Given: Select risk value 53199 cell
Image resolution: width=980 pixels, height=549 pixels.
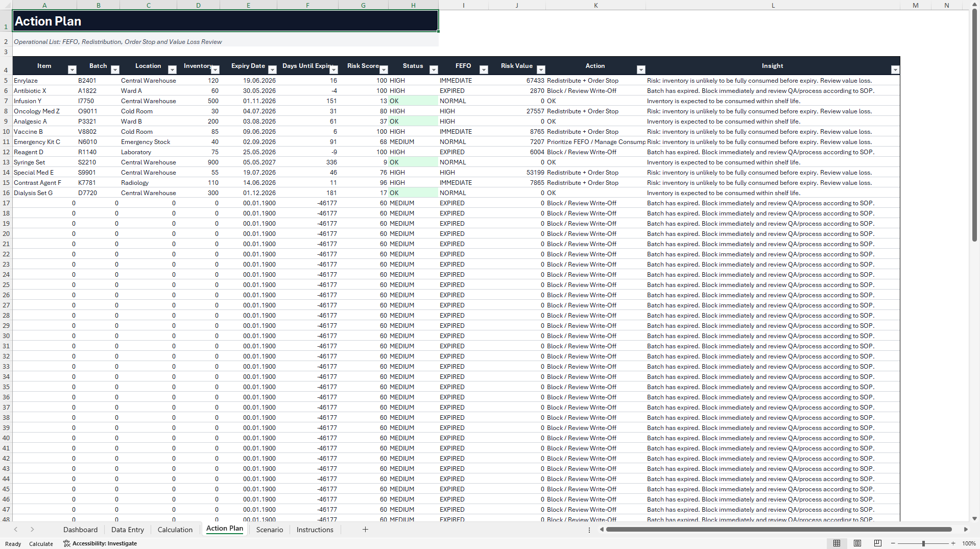Looking at the screenshot, I should [x=517, y=172].
